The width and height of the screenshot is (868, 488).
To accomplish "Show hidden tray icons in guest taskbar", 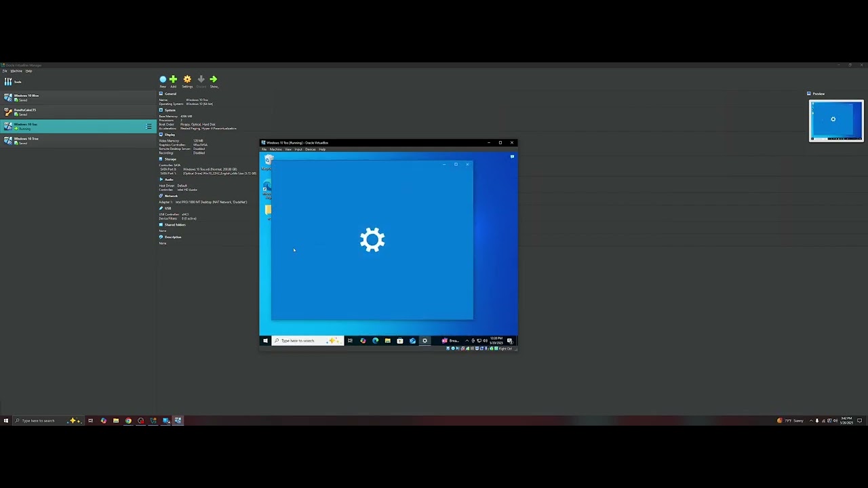I will [x=467, y=341].
